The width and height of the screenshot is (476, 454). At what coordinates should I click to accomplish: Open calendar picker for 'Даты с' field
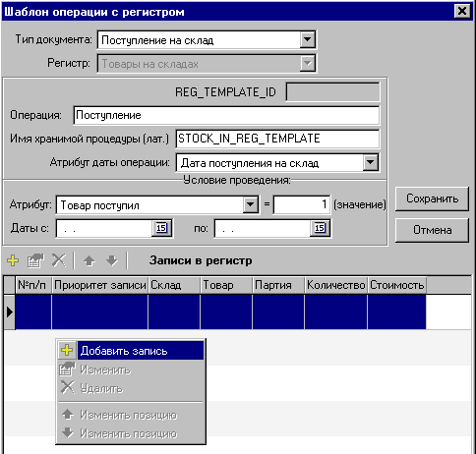pyautogui.click(x=161, y=228)
